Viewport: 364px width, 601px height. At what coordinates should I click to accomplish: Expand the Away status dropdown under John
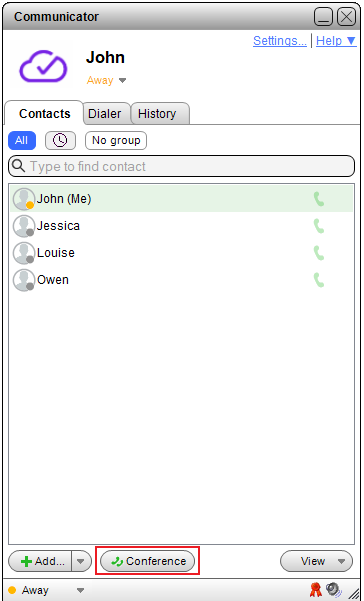click(x=122, y=81)
